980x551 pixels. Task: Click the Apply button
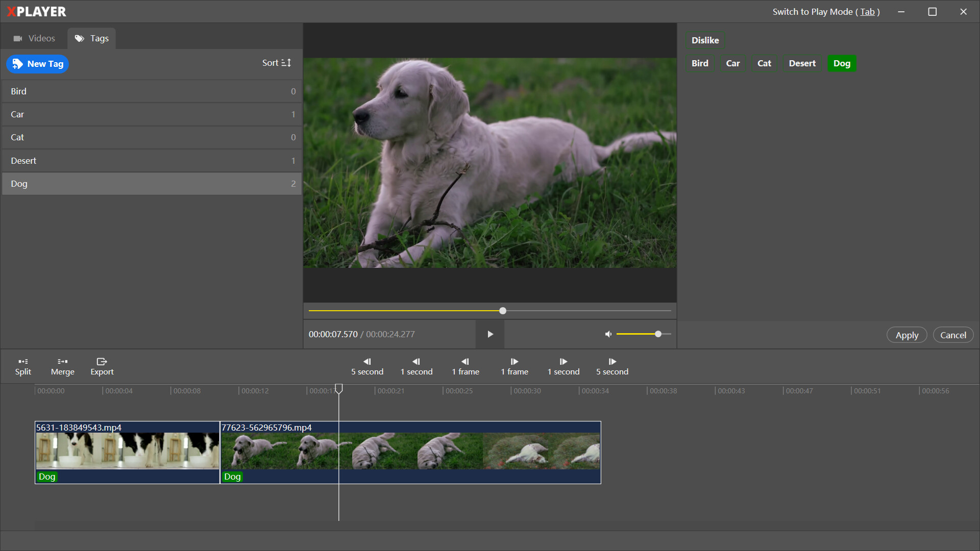coord(906,335)
